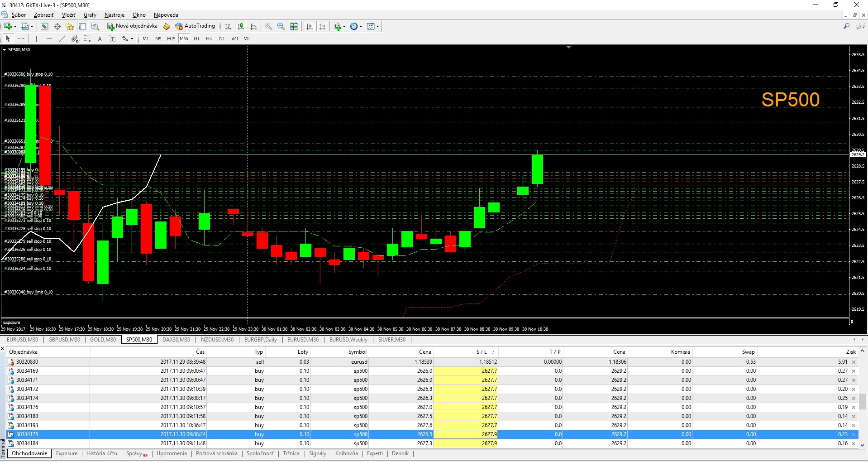Click the orders list scrollbar thumb
This screenshot has width=868, height=462.
pyautogui.click(x=863, y=401)
